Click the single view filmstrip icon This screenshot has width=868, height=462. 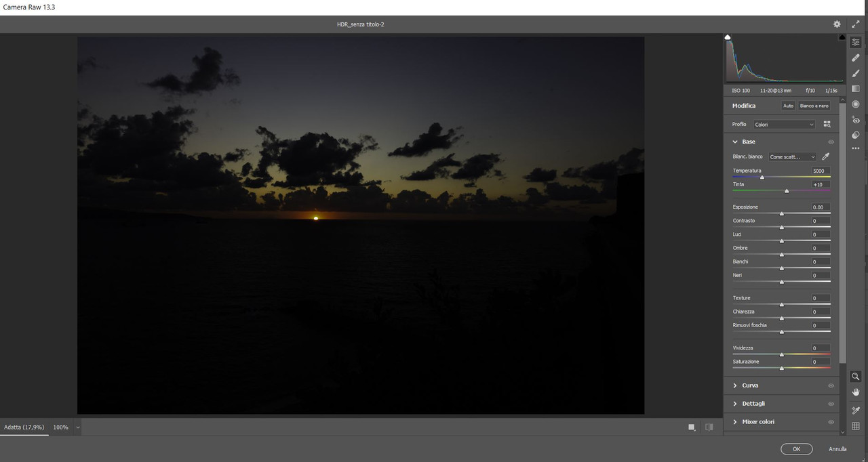tap(692, 427)
